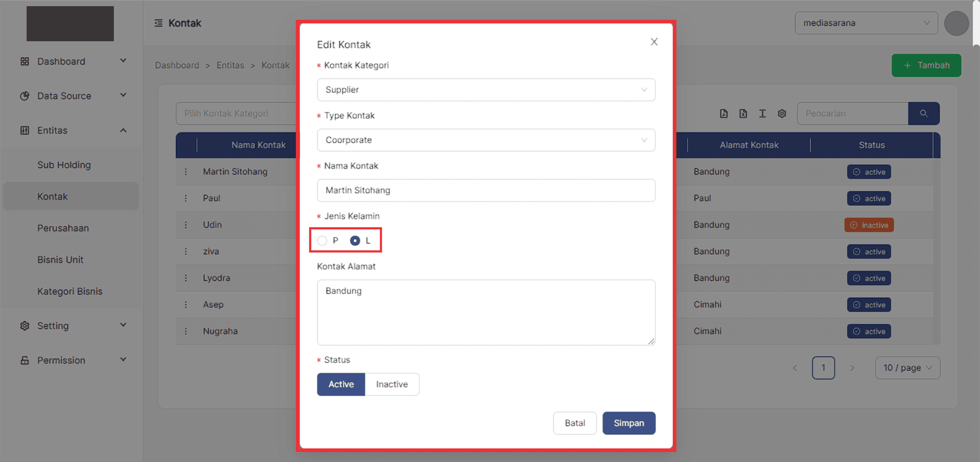Click the Batal button
Screen dimensions: 980x462
point(575,423)
